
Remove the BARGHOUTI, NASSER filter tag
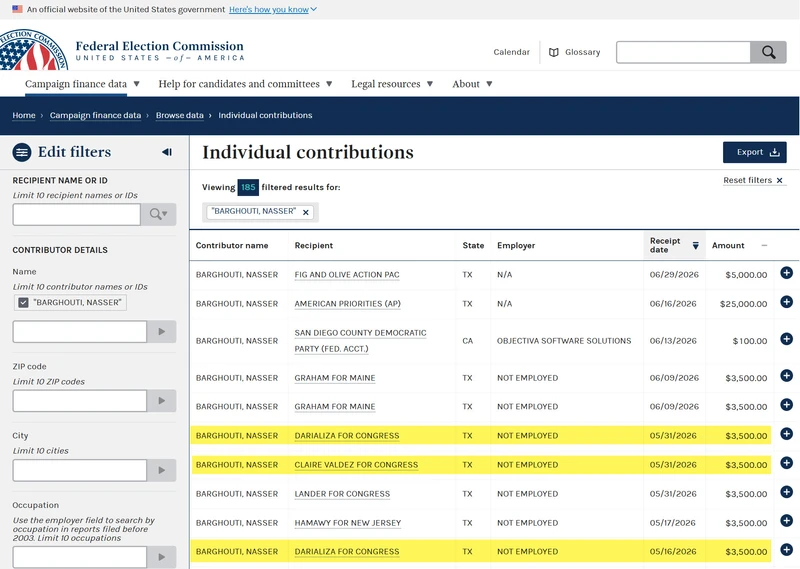click(x=306, y=212)
